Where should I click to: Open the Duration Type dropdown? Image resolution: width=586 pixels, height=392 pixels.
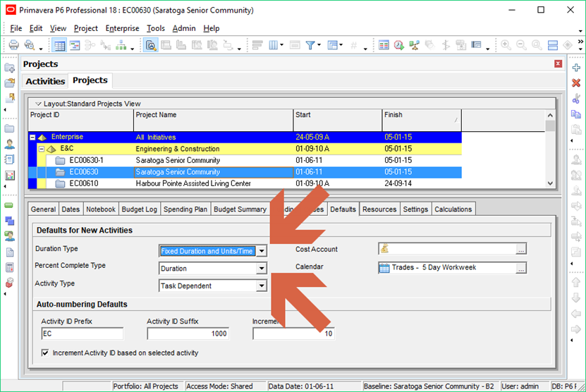[x=262, y=251]
